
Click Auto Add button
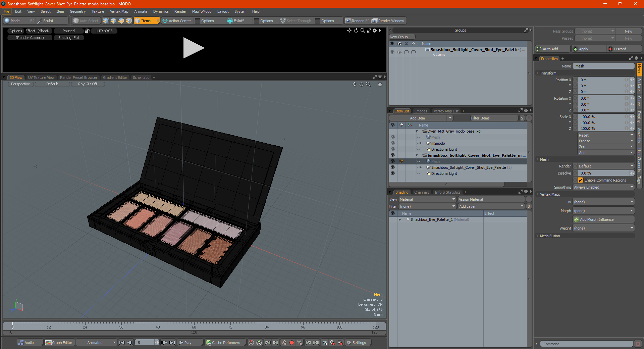[552, 49]
